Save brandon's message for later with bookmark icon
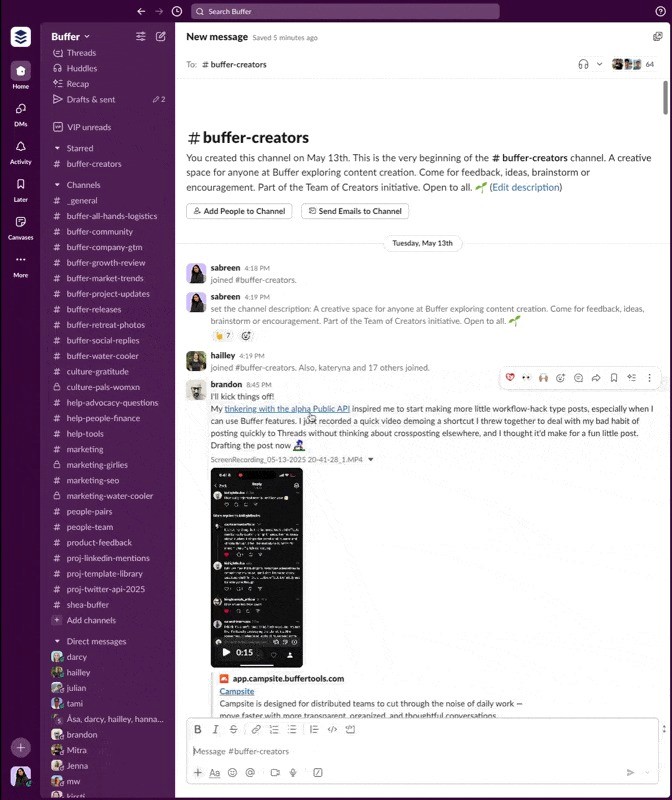Viewport: 672px width, 800px height. 614,378
